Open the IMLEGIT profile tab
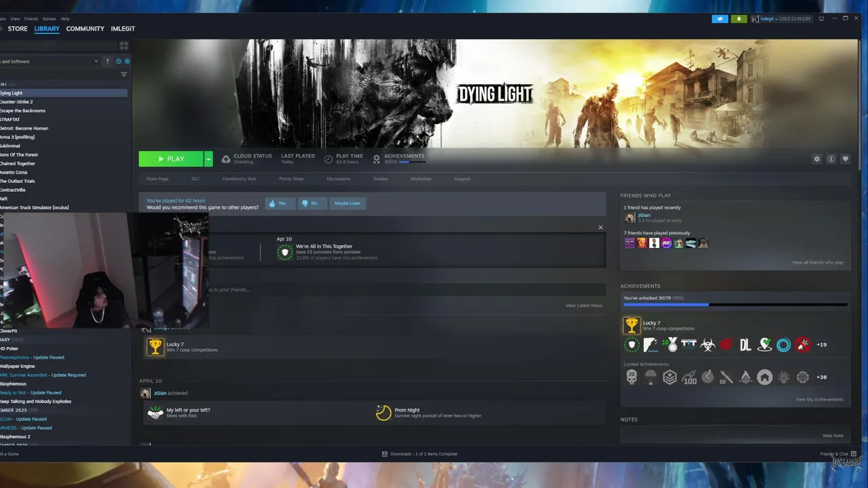868x488 pixels. click(x=123, y=29)
